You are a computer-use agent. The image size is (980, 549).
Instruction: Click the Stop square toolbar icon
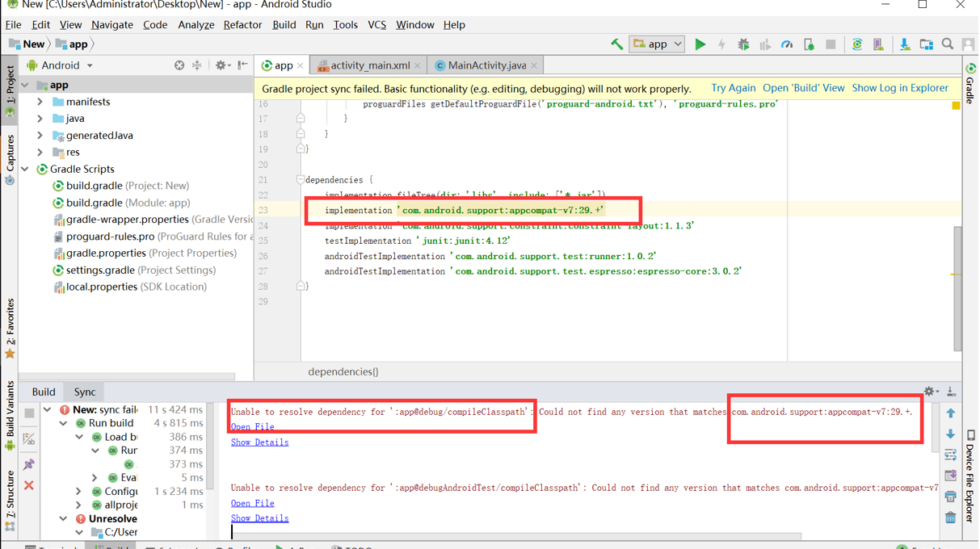coord(831,44)
